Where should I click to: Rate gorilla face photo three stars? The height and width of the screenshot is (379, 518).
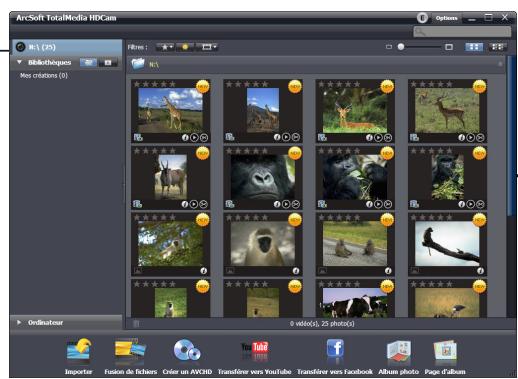247,151
